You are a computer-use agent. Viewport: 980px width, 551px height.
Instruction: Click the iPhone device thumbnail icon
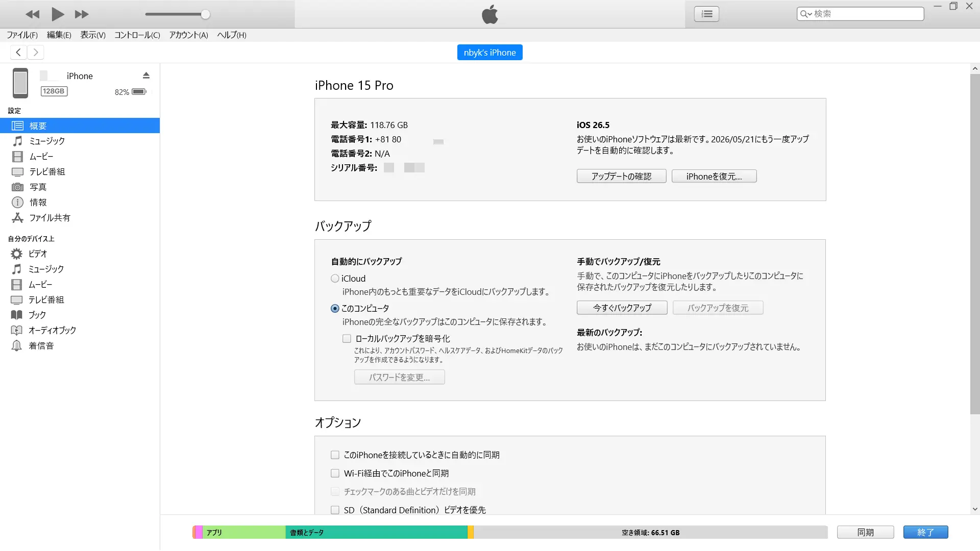coord(20,83)
